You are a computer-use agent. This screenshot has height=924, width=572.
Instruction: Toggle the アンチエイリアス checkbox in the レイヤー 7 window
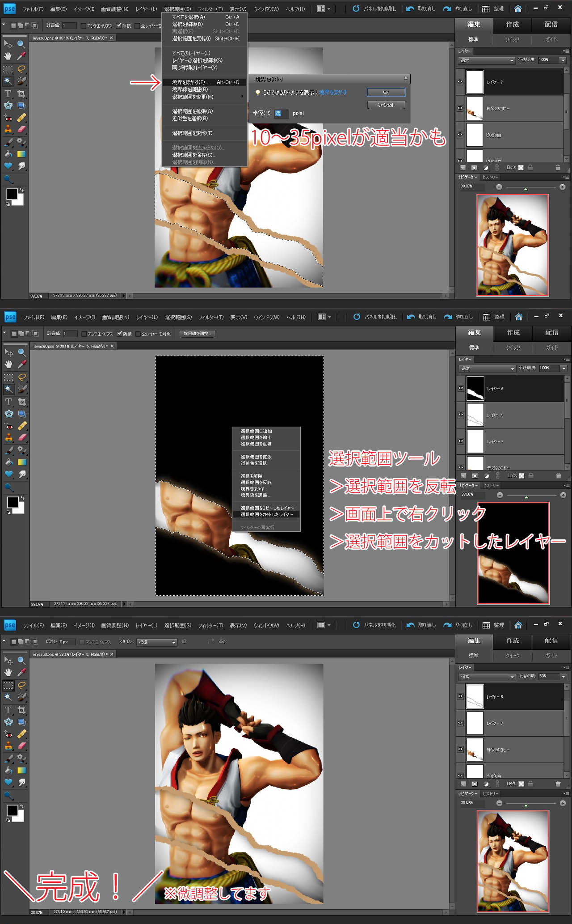[x=84, y=25]
